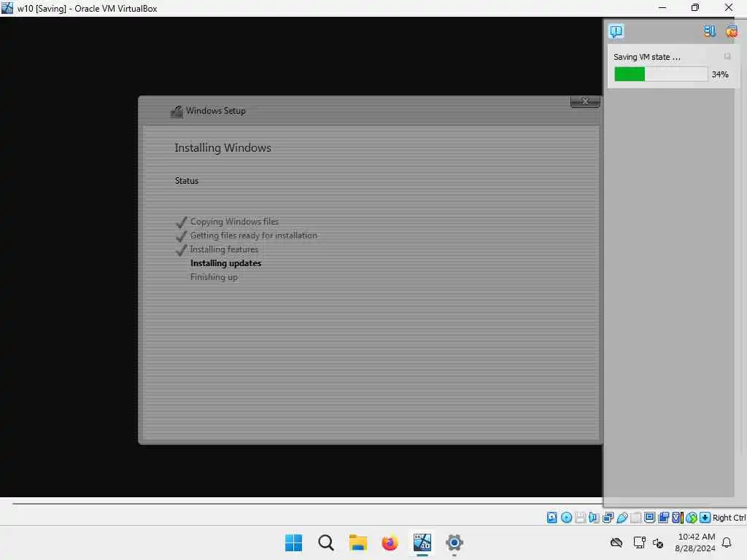Viewport: 747px width, 560px height.
Task: Click the Windows Setup title icon
Action: click(177, 112)
